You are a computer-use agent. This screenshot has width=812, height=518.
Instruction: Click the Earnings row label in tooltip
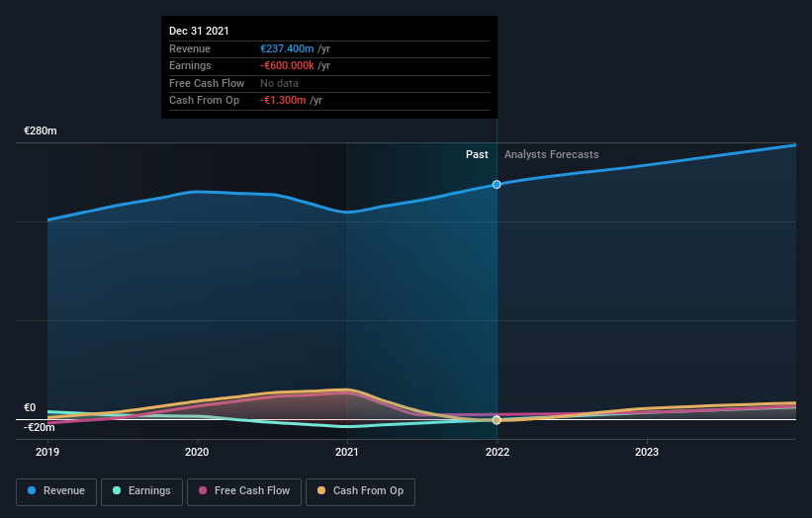point(190,65)
